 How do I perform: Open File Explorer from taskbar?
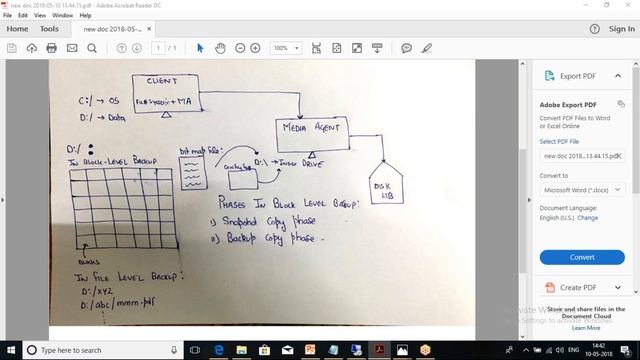click(x=242, y=350)
